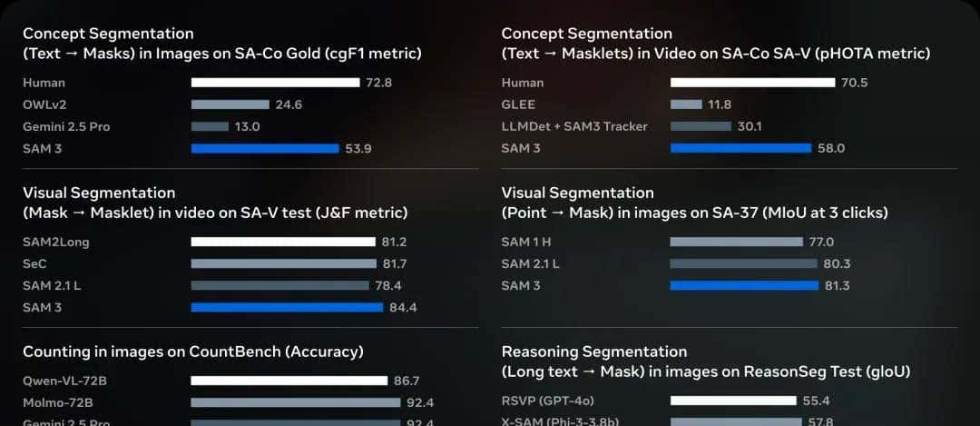Click the SeC bar scoring 81.7
Image resolution: width=980 pixels, height=426 pixels.
click(283, 263)
